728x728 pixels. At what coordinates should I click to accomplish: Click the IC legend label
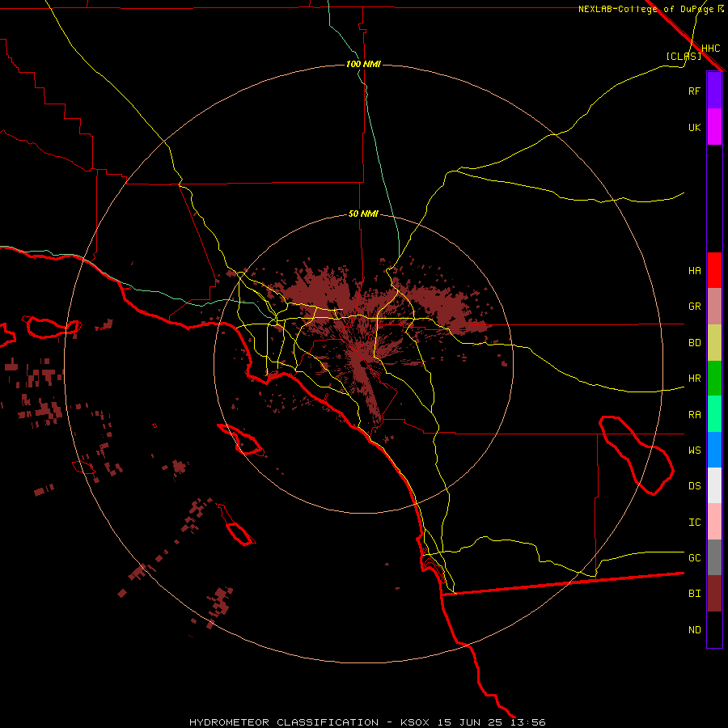click(x=694, y=523)
